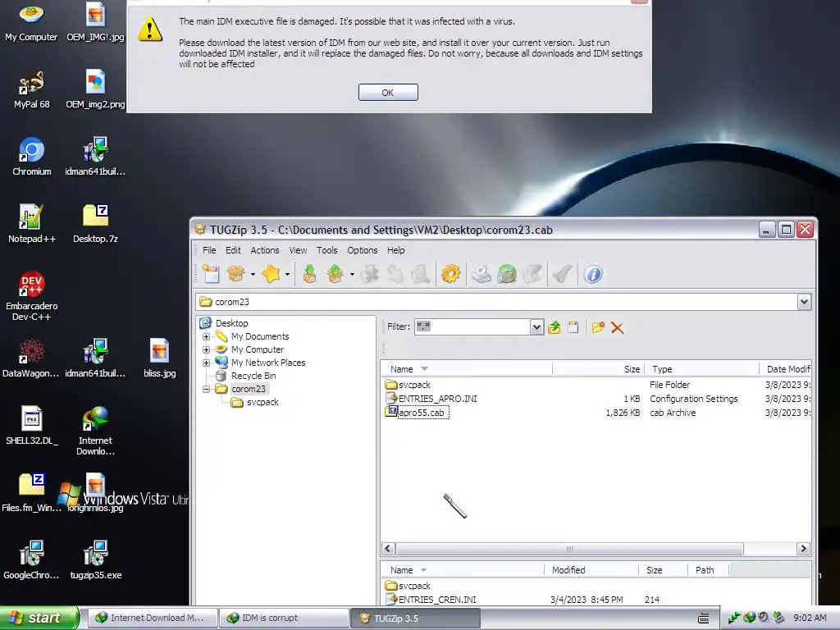Open the dropdown arrow next to Extract icon
This screenshot has width=840, height=630.
(x=352, y=274)
